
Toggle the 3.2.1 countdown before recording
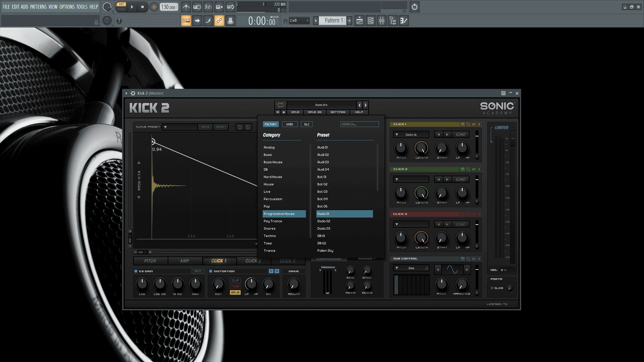pyautogui.click(x=208, y=7)
